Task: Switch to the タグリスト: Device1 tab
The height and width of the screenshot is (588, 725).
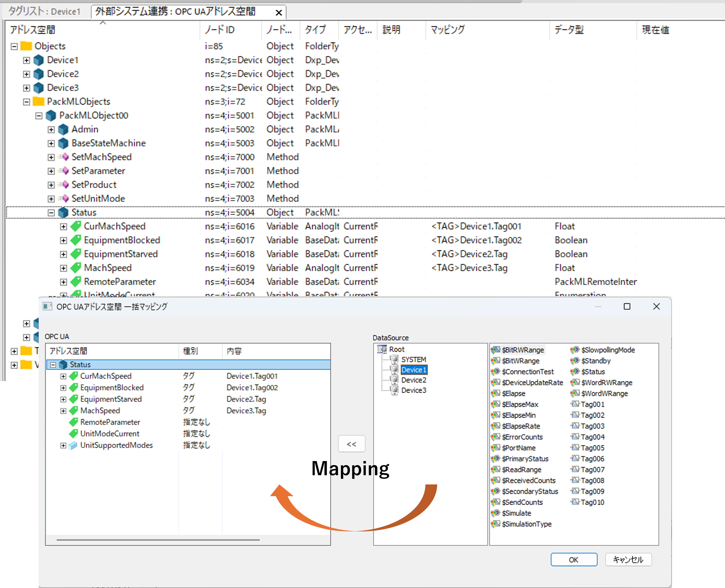Action: (44, 11)
